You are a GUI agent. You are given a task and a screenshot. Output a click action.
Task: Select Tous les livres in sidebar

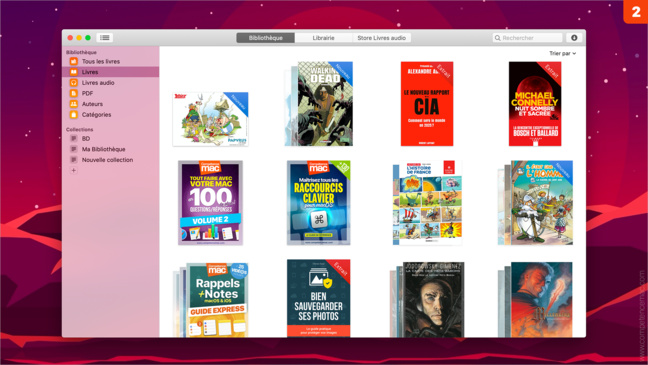pos(101,61)
